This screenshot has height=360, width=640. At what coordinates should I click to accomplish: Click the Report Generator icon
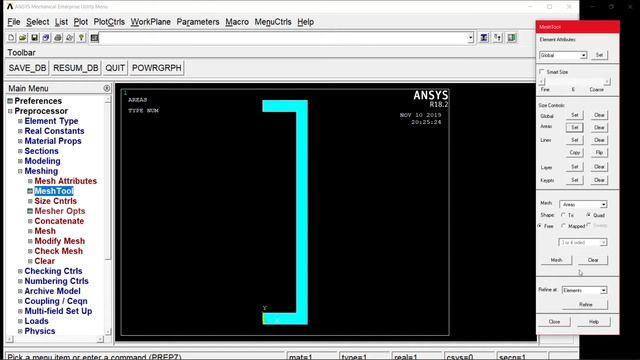70,38
